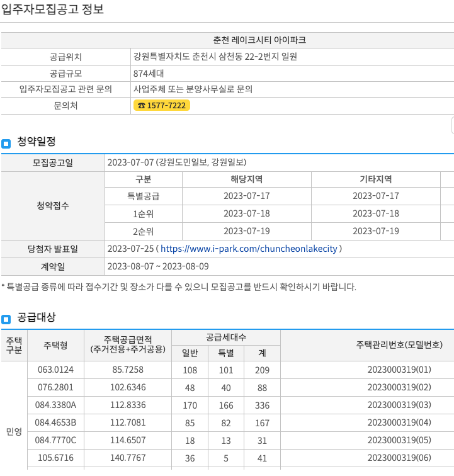Click housing type 076.2801

(x=55, y=387)
